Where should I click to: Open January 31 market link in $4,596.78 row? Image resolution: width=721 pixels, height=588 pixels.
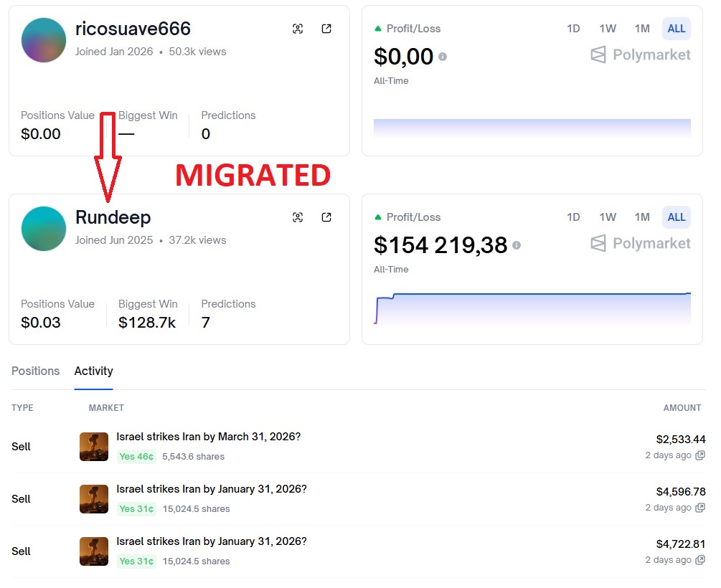click(212, 489)
